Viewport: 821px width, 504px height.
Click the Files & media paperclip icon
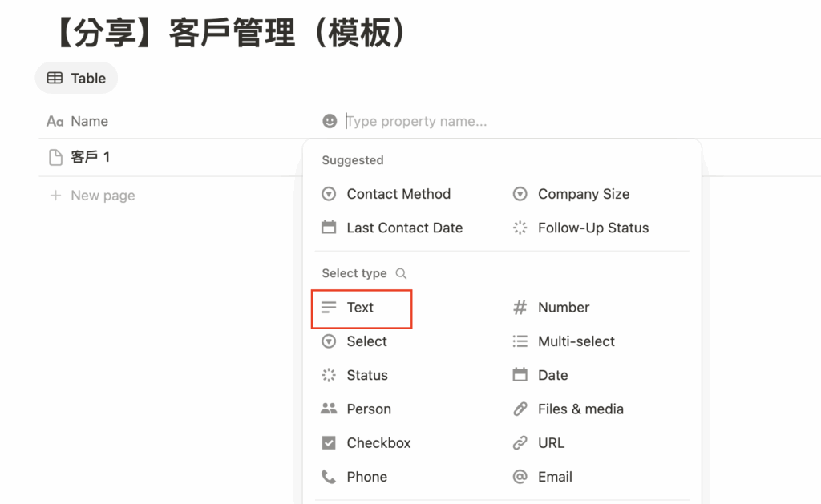click(520, 409)
